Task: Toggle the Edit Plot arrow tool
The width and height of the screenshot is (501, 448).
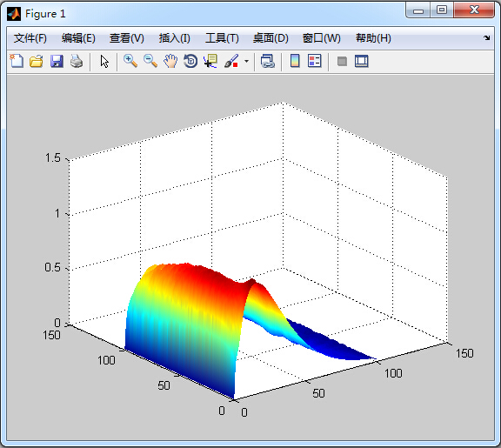Action: point(104,61)
